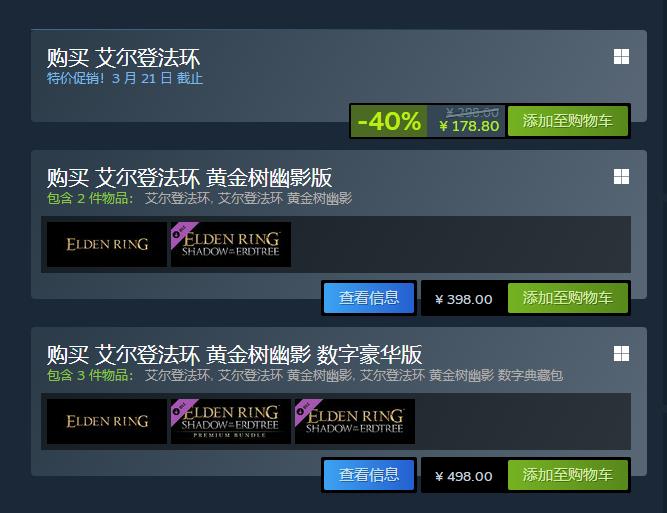Add base 艾尔登法环 at ¥178.80 to cart
The height and width of the screenshot is (513, 667).
567,121
